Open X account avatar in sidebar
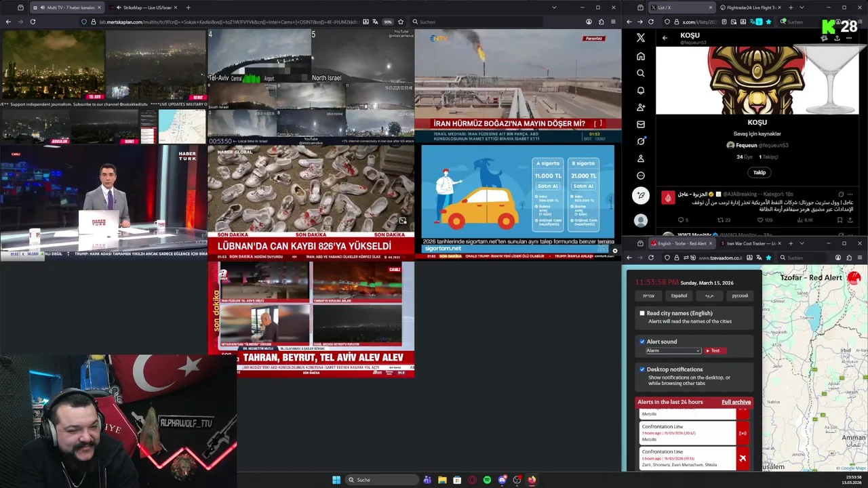This screenshot has width=868, height=488. (x=641, y=221)
